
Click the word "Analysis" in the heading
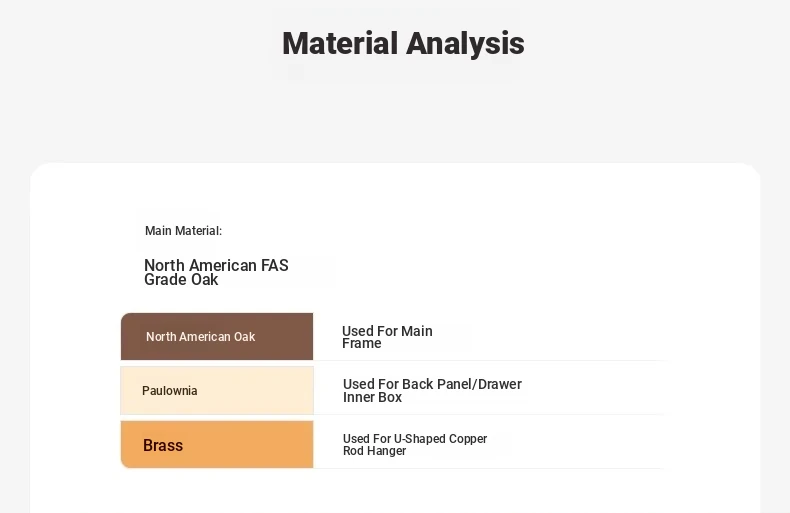tap(465, 44)
